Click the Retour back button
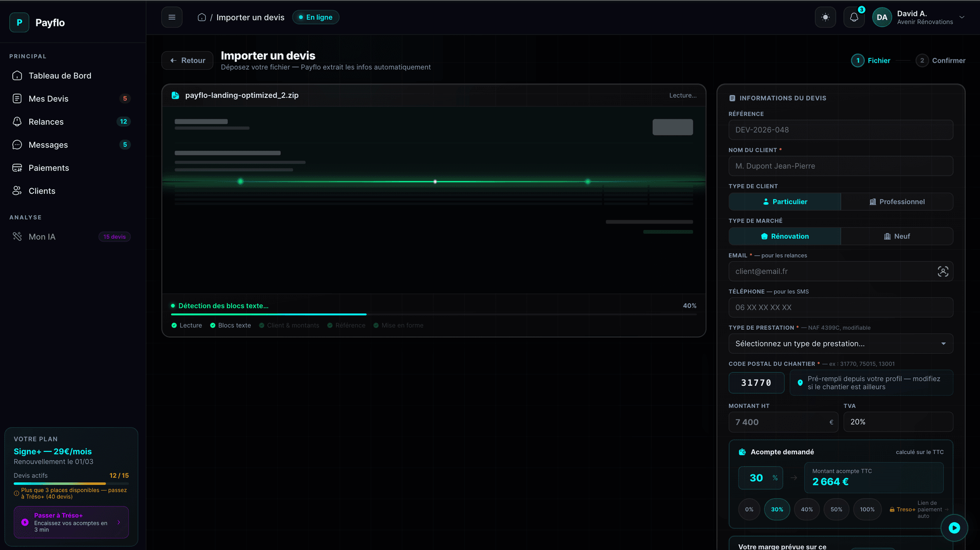Viewport: 980px width, 550px height. coord(187,60)
